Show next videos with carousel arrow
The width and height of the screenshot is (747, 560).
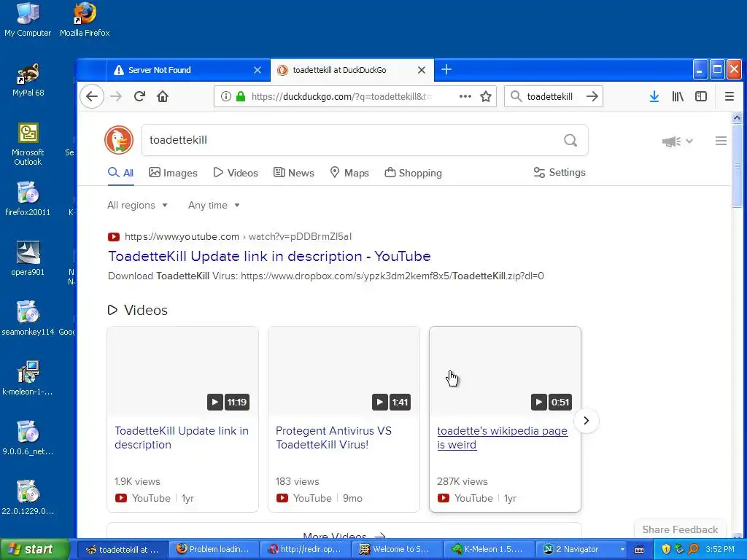[586, 421]
